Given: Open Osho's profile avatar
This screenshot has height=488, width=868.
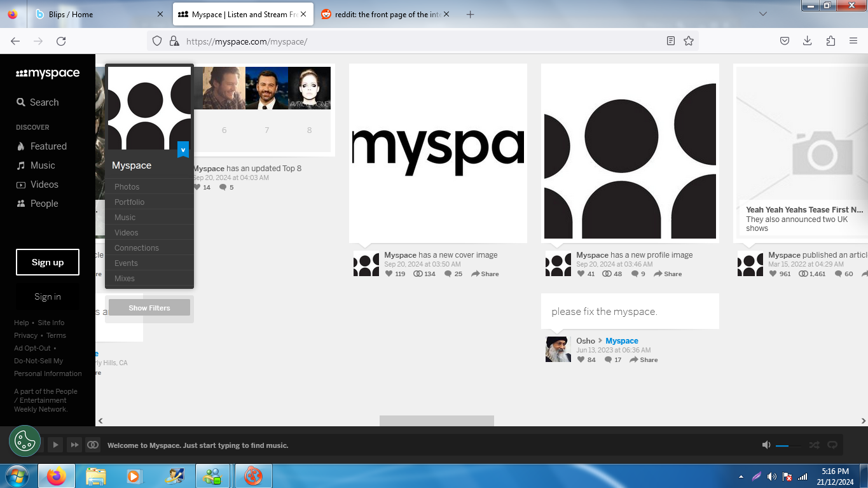Looking at the screenshot, I should [x=558, y=349].
